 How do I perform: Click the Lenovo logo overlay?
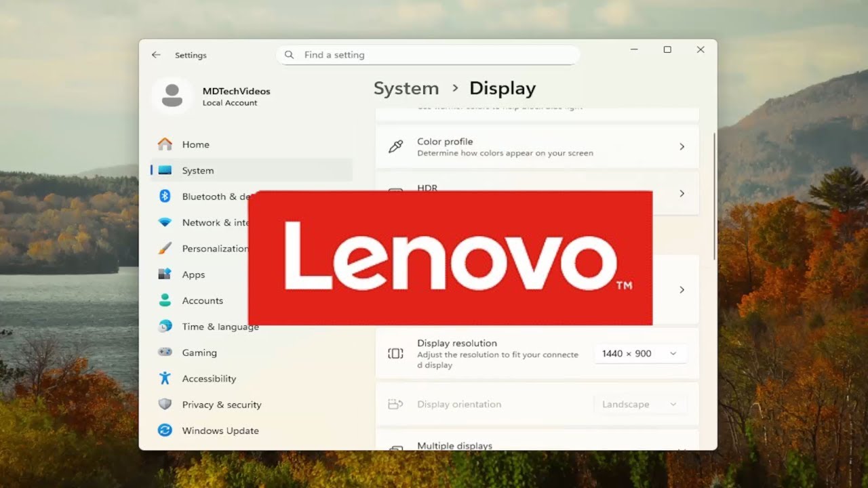[x=450, y=258]
